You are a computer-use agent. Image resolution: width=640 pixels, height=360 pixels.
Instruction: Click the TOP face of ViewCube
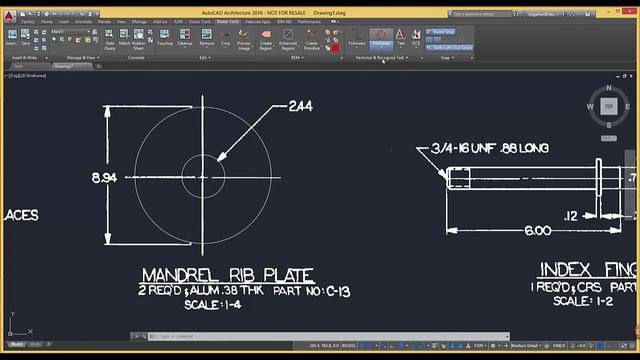(x=609, y=106)
